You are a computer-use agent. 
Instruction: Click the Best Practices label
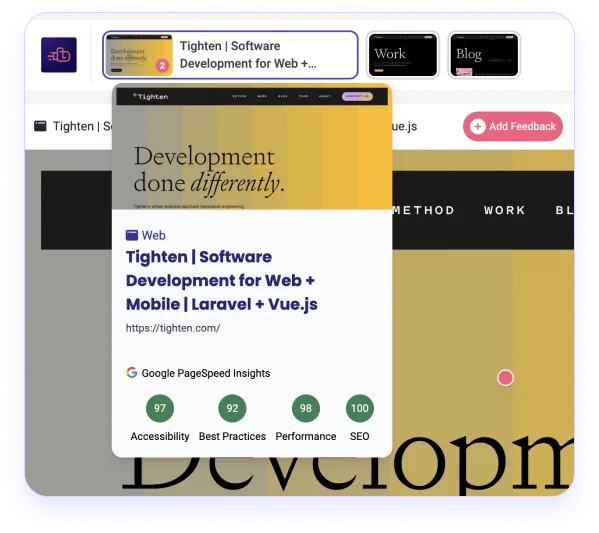(232, 436)
